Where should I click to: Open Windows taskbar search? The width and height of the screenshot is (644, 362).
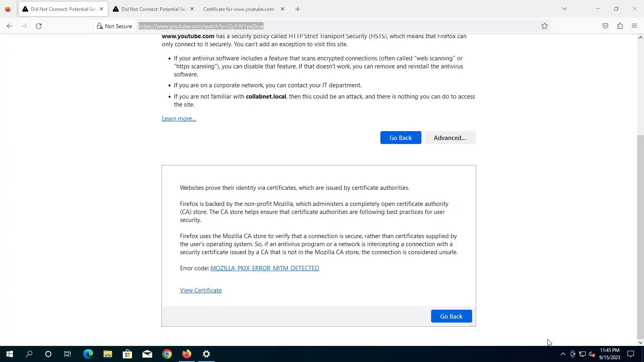pos(29,354)
